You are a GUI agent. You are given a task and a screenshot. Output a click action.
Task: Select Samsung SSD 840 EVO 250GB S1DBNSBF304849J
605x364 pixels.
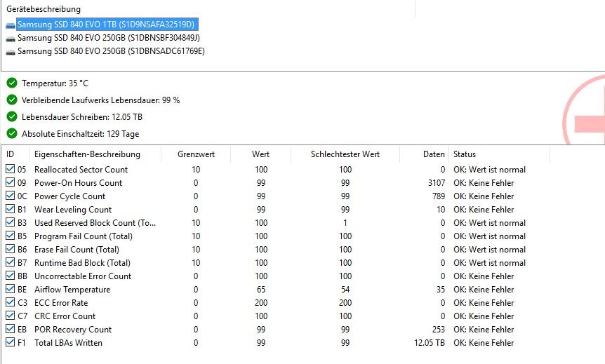pos(108,38)
